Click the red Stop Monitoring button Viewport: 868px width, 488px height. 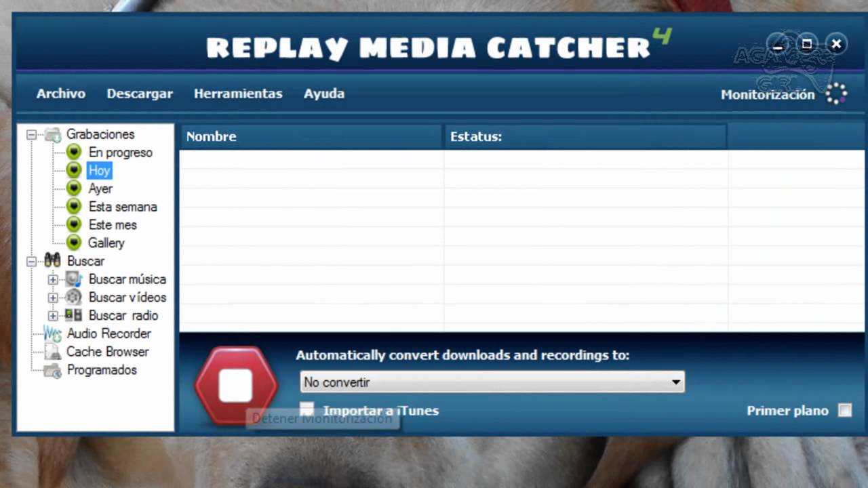(236, 386)
